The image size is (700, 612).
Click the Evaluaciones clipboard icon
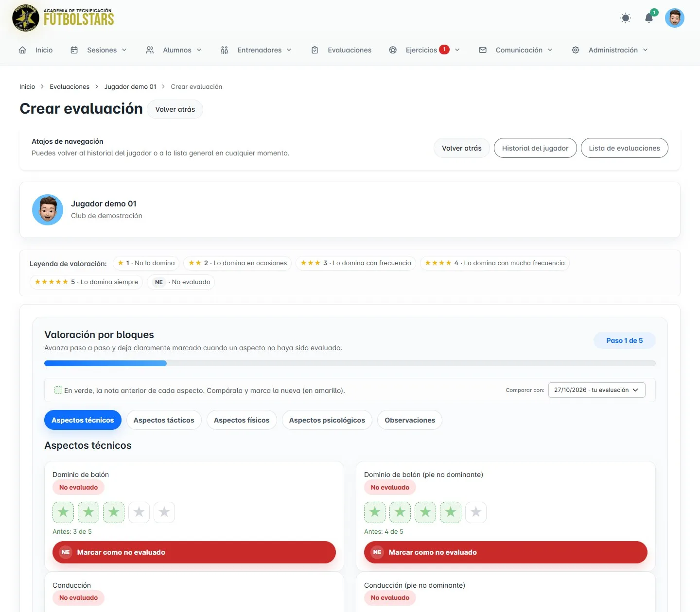coord(315,50)
